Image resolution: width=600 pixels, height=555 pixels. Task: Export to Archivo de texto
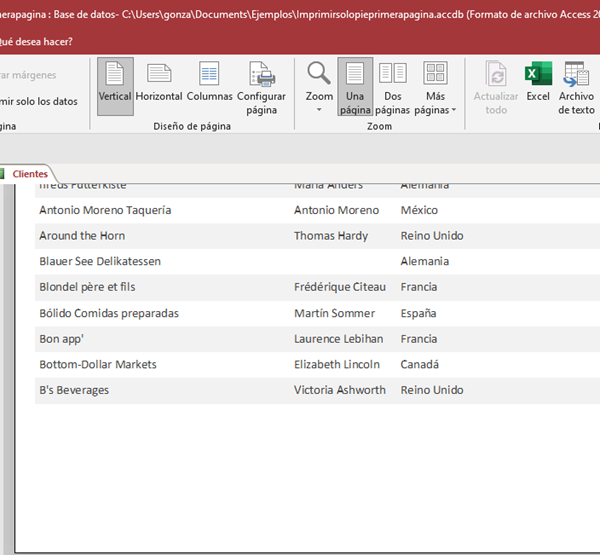point(576,87)
